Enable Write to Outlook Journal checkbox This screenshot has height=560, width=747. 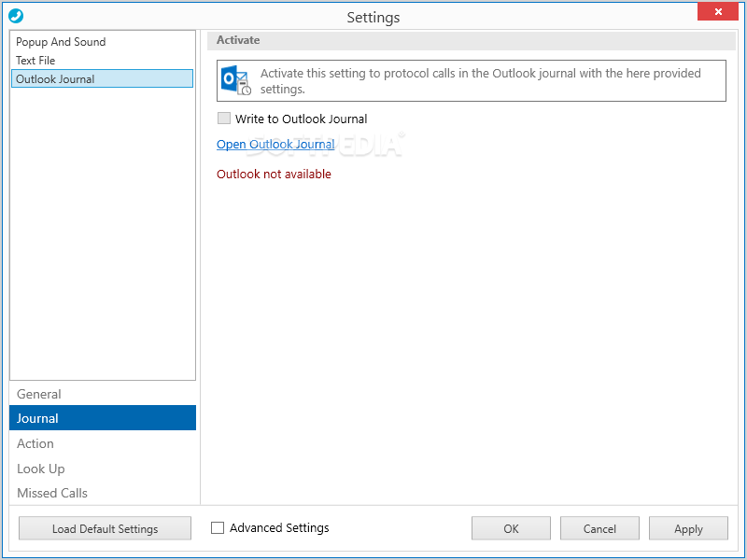pos(224,119)
